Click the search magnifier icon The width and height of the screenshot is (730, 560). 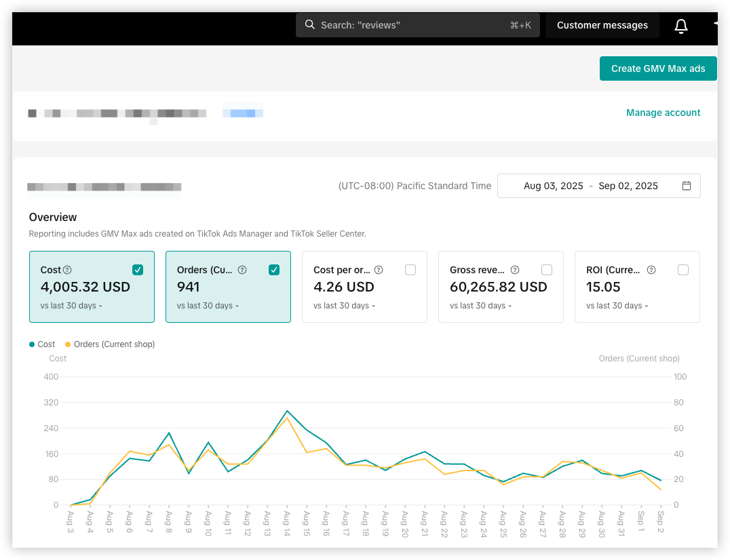[310, 25]
